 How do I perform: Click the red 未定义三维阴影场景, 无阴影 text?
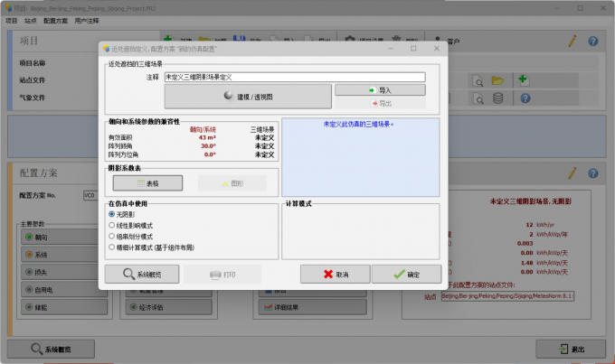click(x=531, y=201)
